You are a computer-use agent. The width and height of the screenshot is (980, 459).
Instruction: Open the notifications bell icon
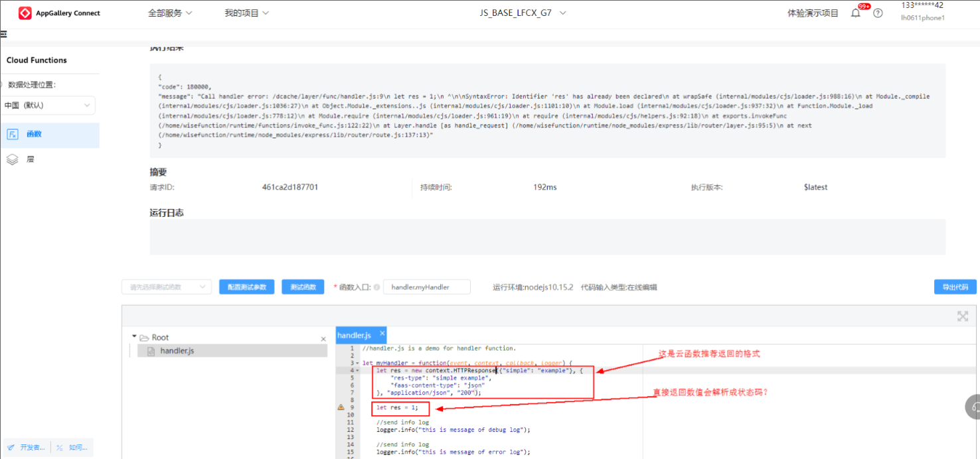856,13
